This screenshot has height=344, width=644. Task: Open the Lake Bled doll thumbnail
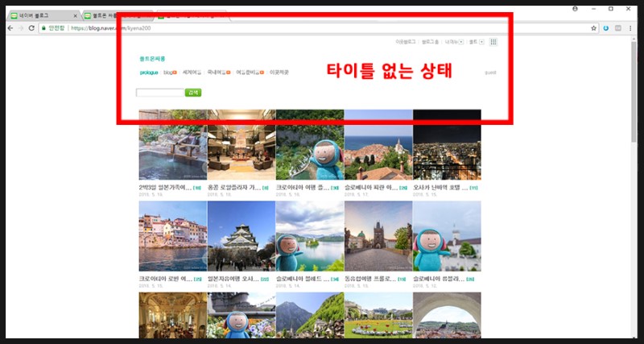(x=310, y=236)
